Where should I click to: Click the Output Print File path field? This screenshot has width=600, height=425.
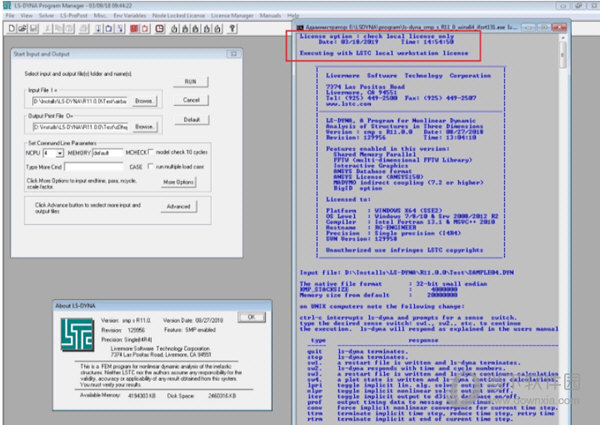pyautogui.click(x=80, y=127)
